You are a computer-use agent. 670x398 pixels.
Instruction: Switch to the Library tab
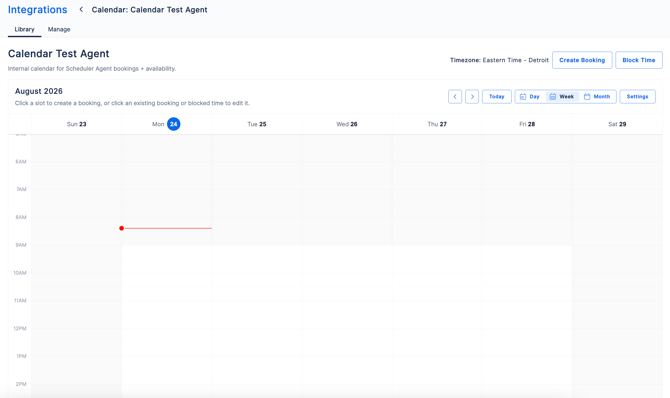click(24, 29)
